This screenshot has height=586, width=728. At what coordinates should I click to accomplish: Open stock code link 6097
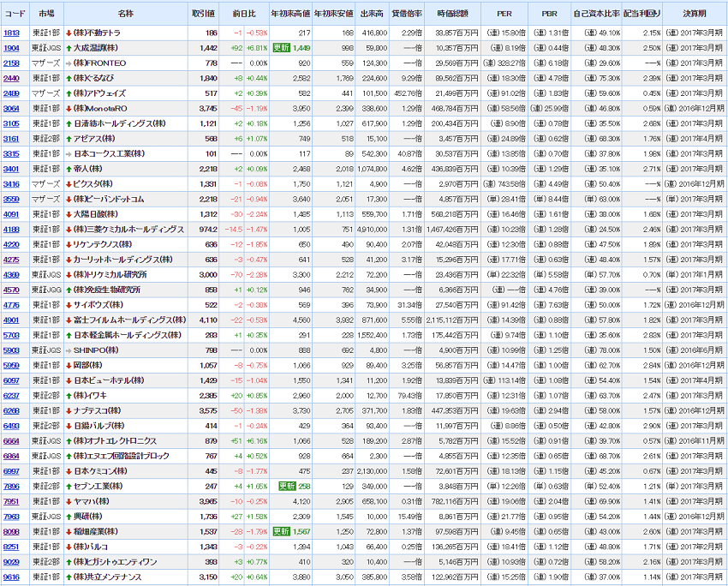point(11,380)
